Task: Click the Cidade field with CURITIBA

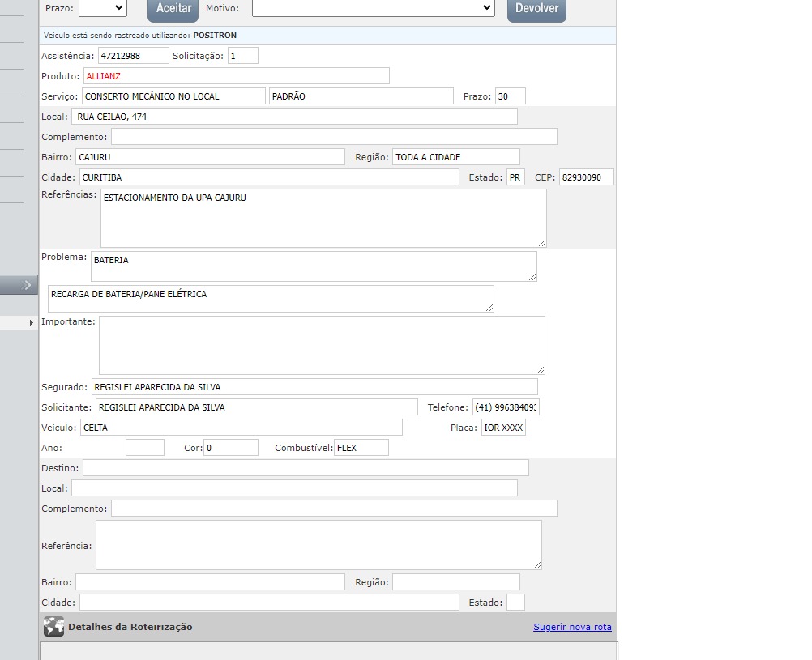Action: pyautogui.click(x=269, y=177)
